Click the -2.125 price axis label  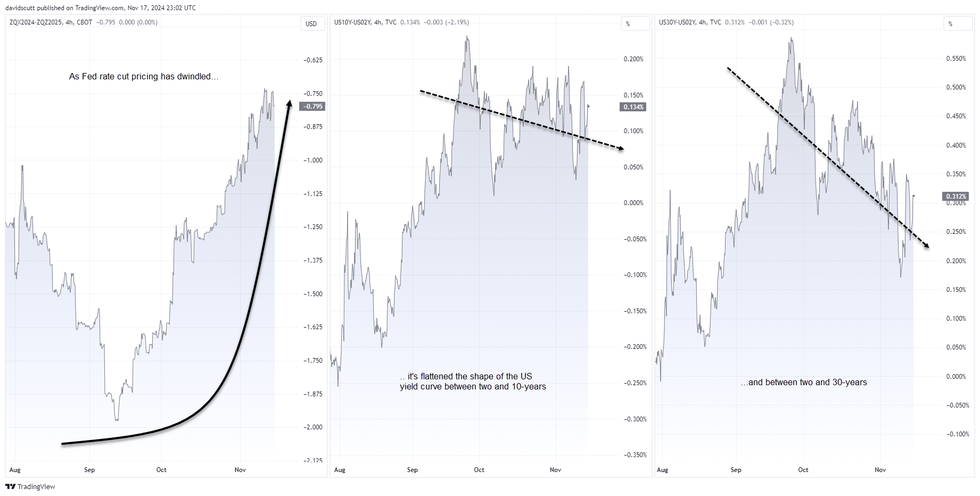pyautogui.click(x=312, y=460)
